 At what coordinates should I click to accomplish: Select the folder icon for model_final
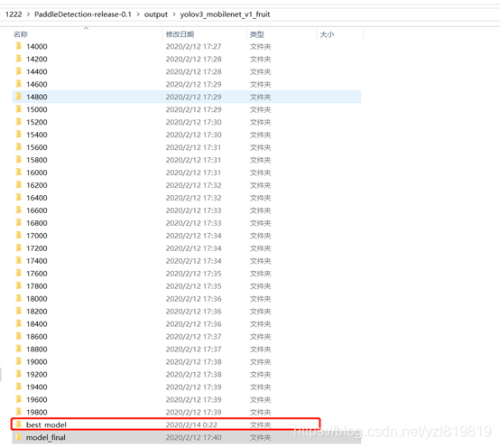point(19,437)
